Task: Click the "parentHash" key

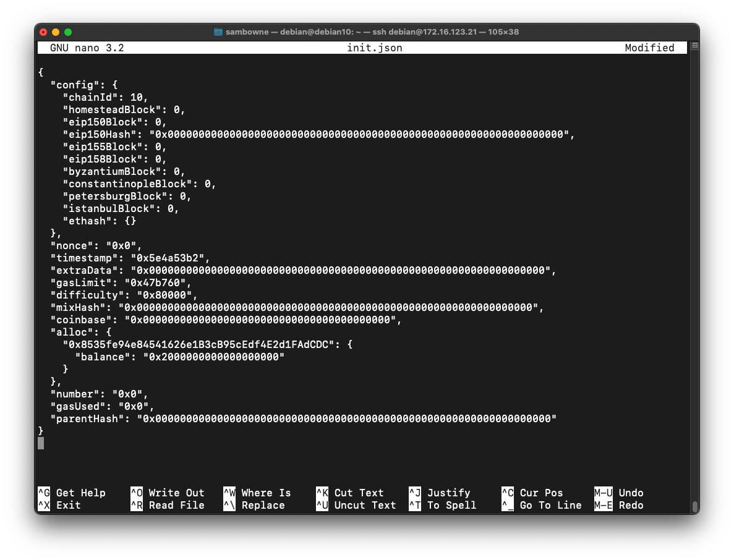Action: 88,418
